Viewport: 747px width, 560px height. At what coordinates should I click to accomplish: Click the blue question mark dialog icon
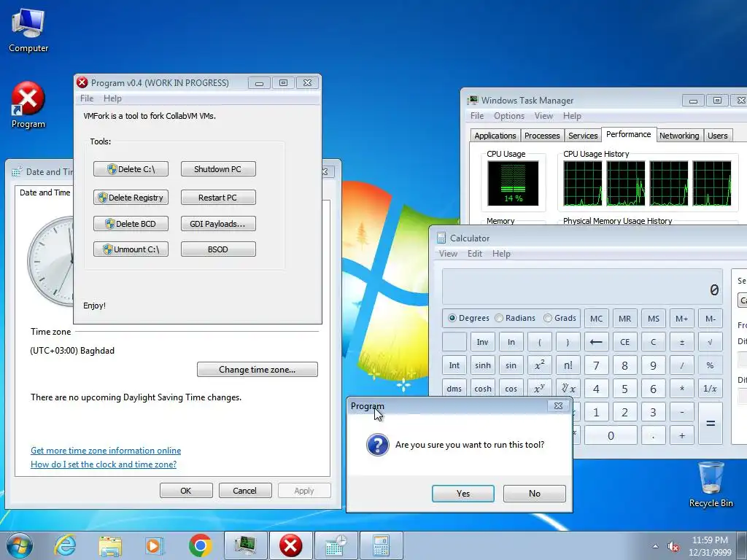coord(377,445)
